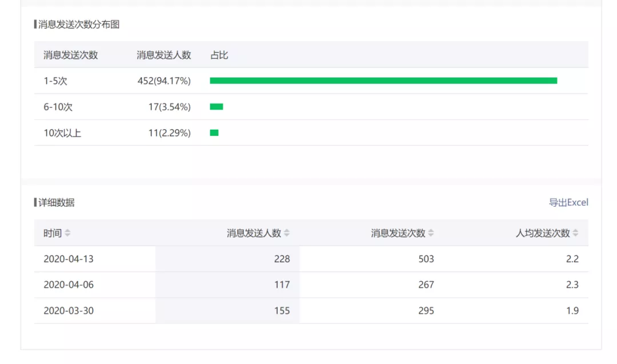617x364 pixels.
Task: Click the 人均发送次数 column header text
Action: 543,233
